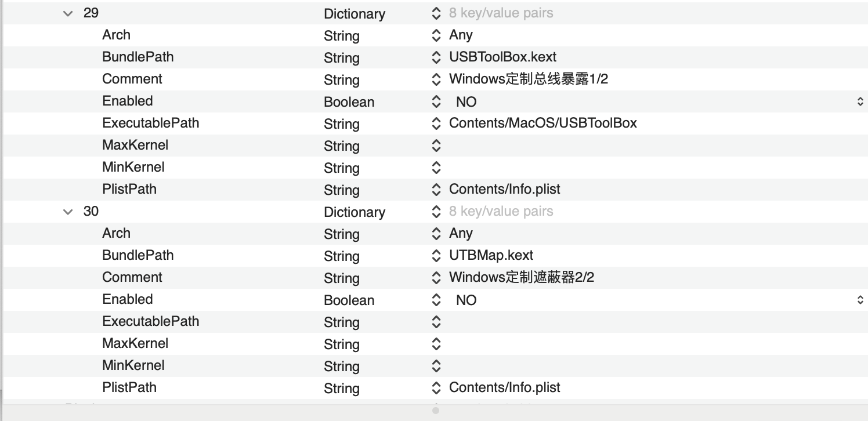This screenshot has width=868, height=421.
Task: Change type stepper for item 29 Dictionary
Action: point(436,13)
